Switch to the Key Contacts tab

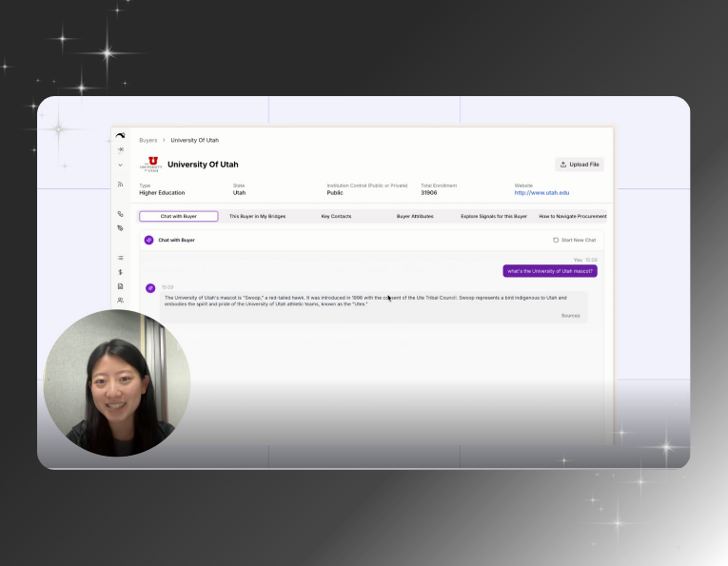coord(336,216)
